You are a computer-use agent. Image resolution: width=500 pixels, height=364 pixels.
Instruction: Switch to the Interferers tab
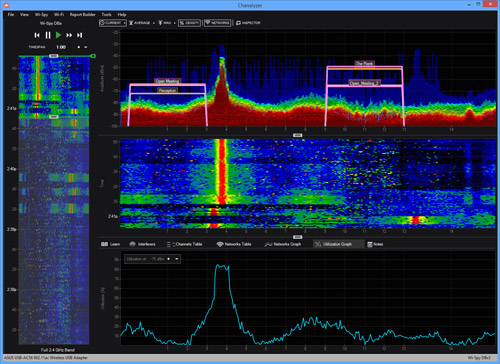142,244
